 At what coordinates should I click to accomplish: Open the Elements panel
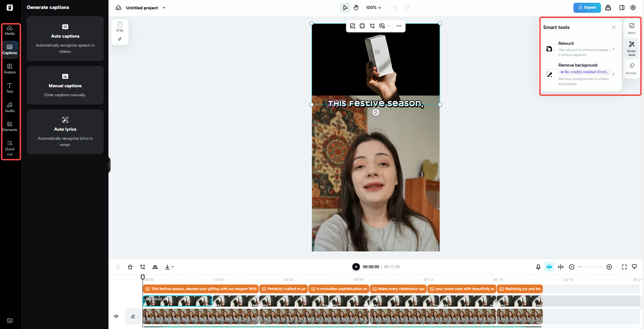(x=10, y=127)
